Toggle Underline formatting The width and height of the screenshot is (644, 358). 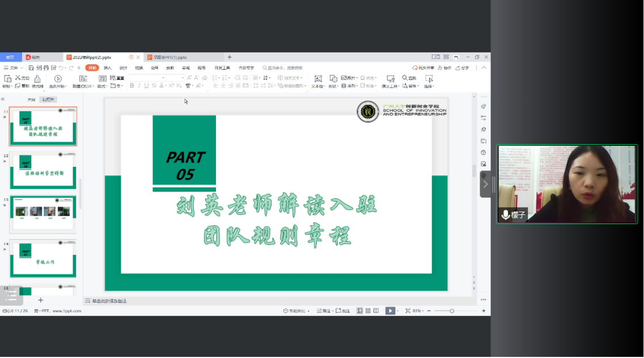click(x=146, y=86)
